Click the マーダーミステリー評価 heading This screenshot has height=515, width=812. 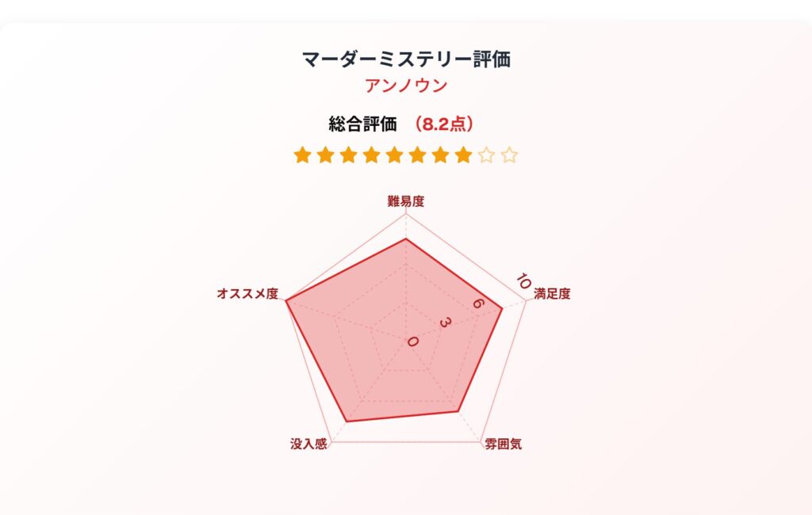pyautogui.click(x=406, y=59)
